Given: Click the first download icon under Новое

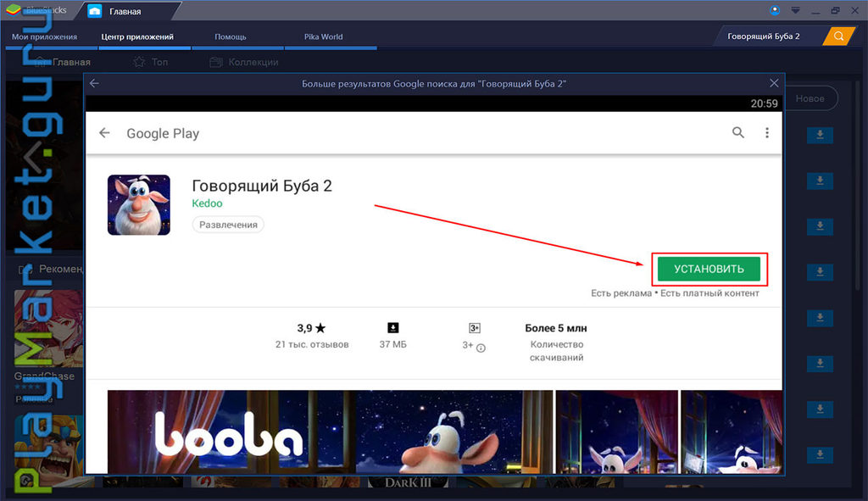Looking at the screenshot, I should 820,135.
